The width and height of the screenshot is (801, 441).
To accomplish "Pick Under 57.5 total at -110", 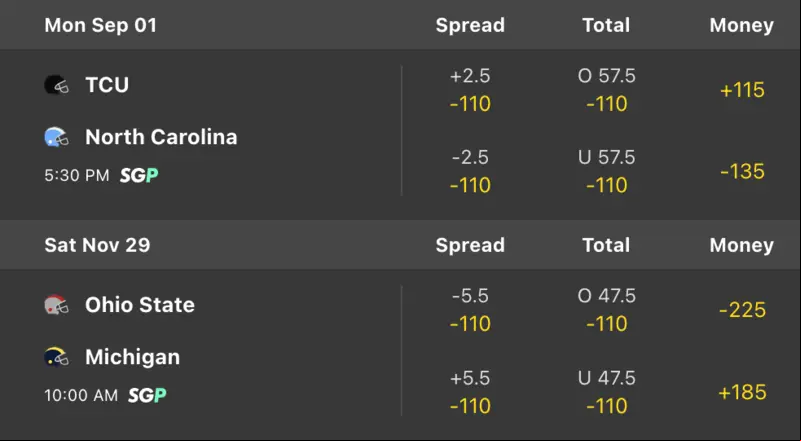I will click(606, 171).
